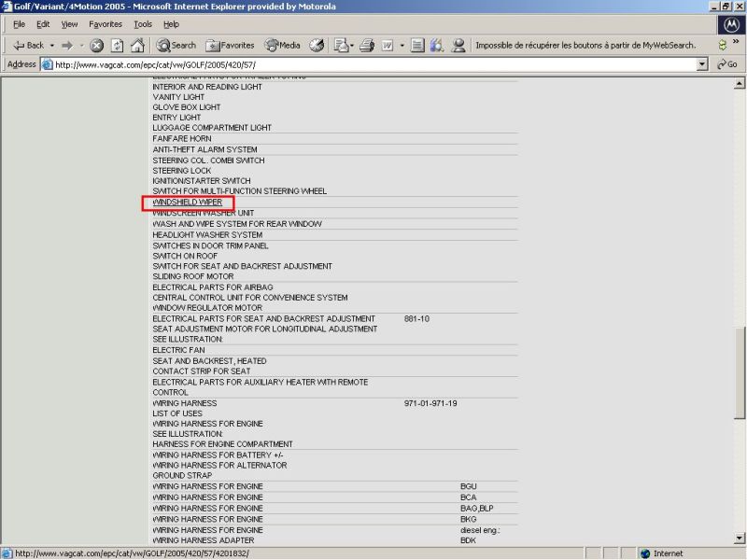
Task: Expand toolbar overflow chevron
Action: [736, 42]
